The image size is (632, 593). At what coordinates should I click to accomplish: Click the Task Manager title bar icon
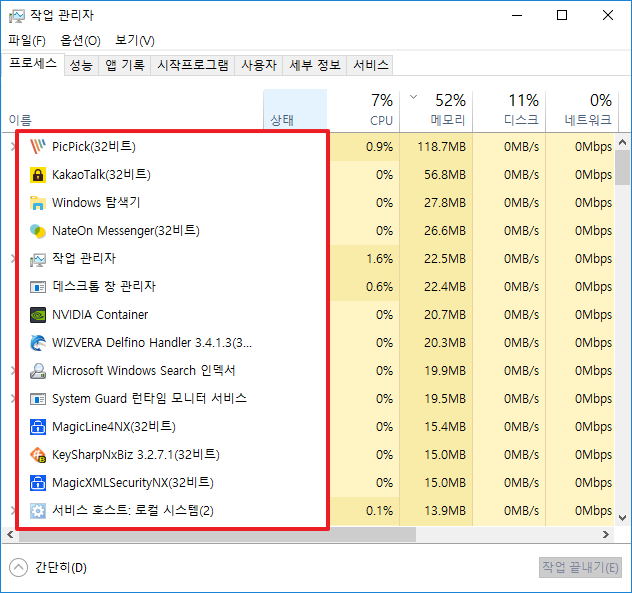click(17, 16)
